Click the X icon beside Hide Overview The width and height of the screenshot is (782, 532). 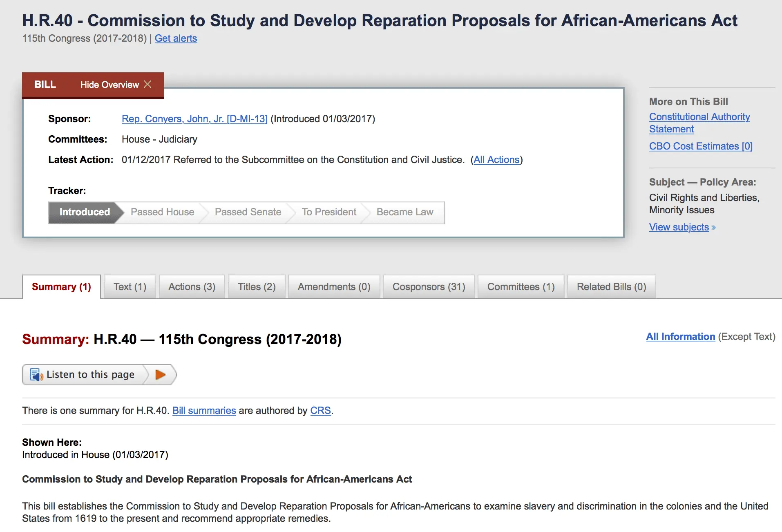pyautogui.click(x=147, y=84)
